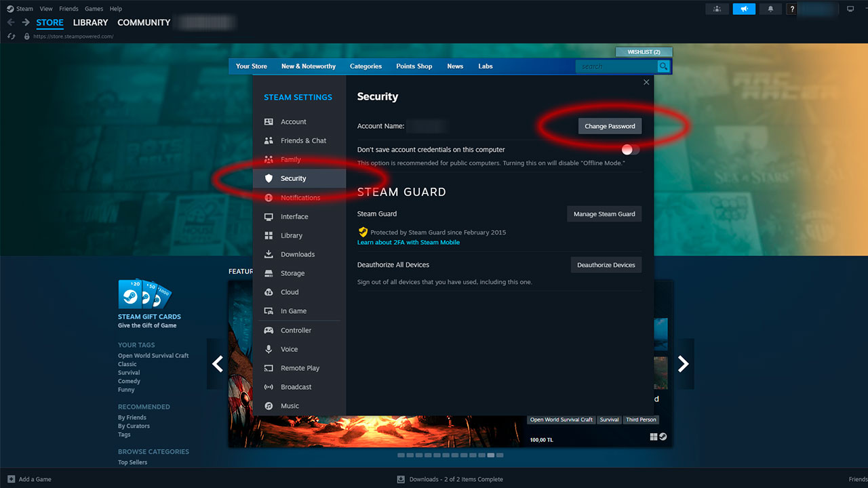Click the Change Password button
The image size is (868, 488).
point(609,126)
